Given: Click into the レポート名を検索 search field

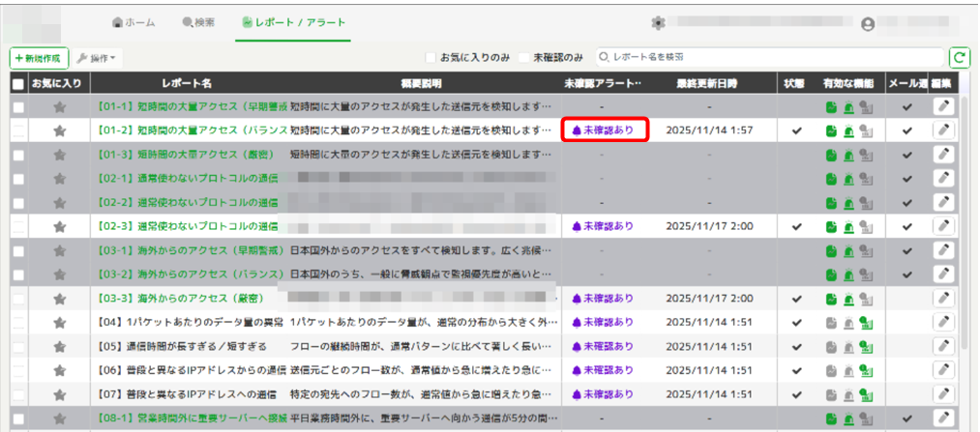Looking at the screenshot, I should pyautogui.click(x=769, y=57).
